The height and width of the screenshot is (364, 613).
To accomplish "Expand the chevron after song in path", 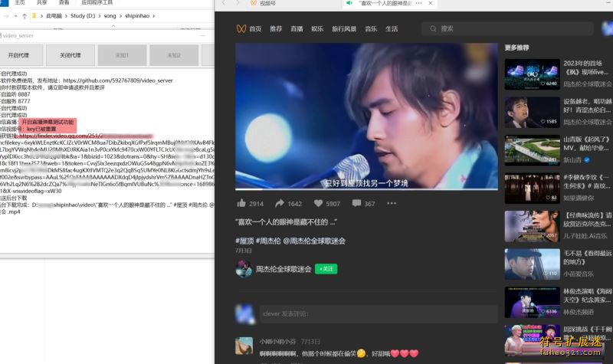I will tap(120, 16).
